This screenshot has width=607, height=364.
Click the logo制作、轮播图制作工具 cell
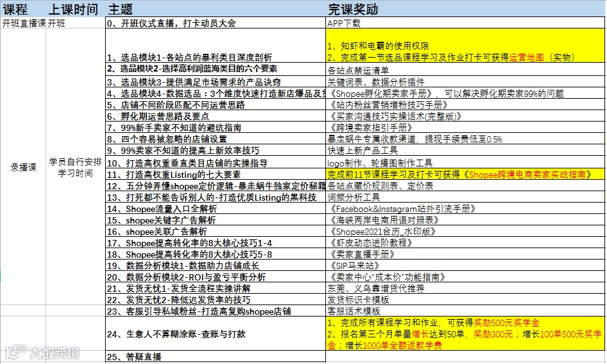coord(465,162)
